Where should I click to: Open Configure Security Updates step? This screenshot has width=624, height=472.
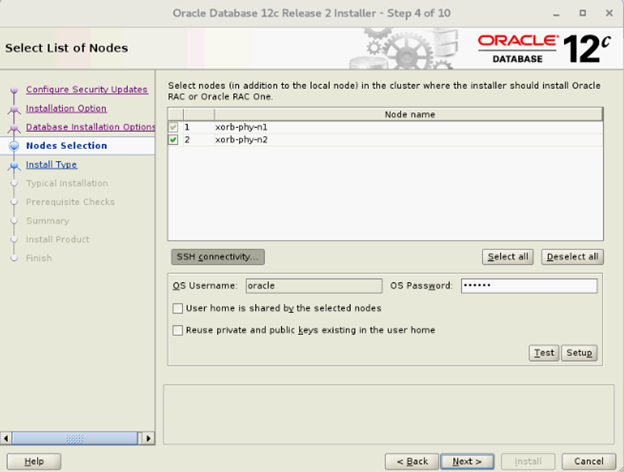coord(87,90)
